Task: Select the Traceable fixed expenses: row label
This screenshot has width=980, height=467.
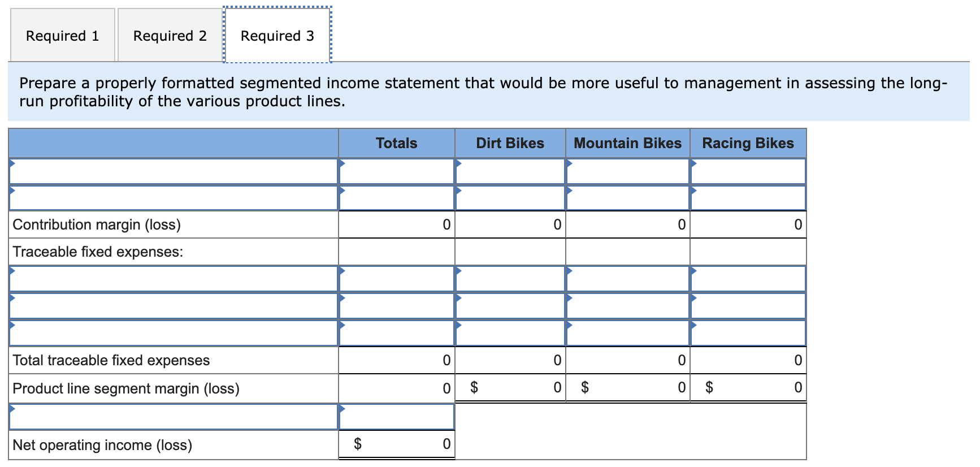Action: tap(98, 252)
